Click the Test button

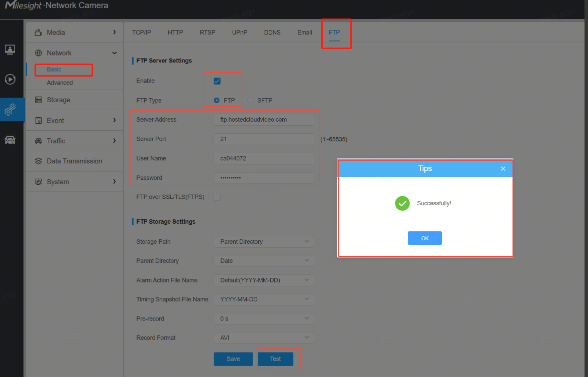coord(275,359)
